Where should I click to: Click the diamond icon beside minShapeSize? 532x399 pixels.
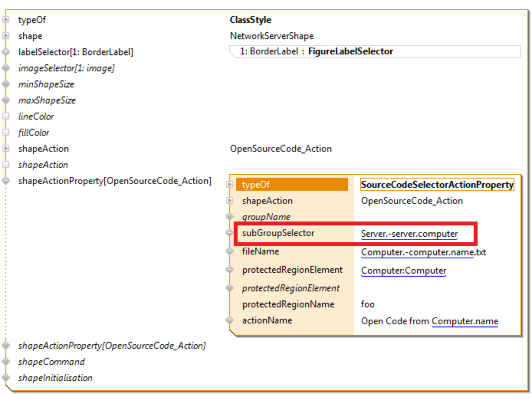pos(6,84)
